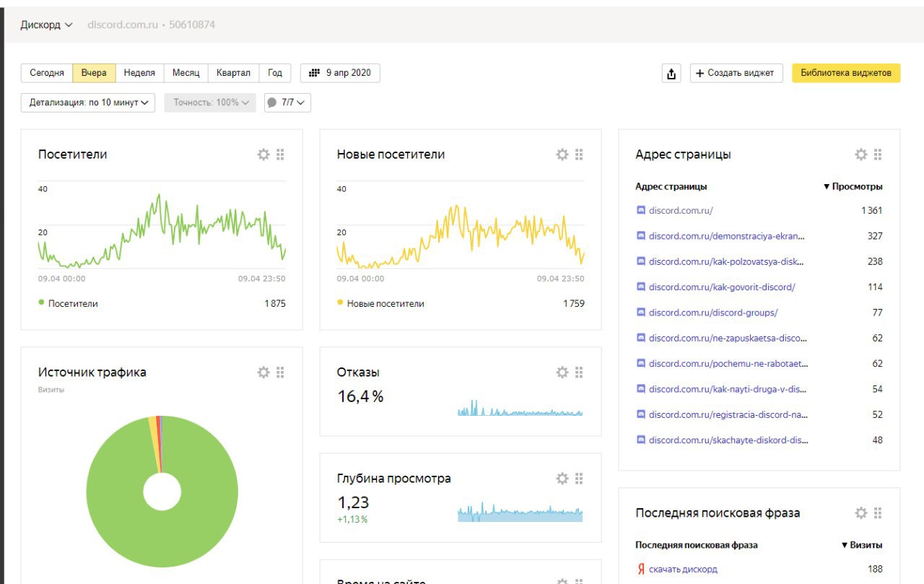Click drag handle of Отказы widget
The image size is (924, 584).
click(580, 372)
